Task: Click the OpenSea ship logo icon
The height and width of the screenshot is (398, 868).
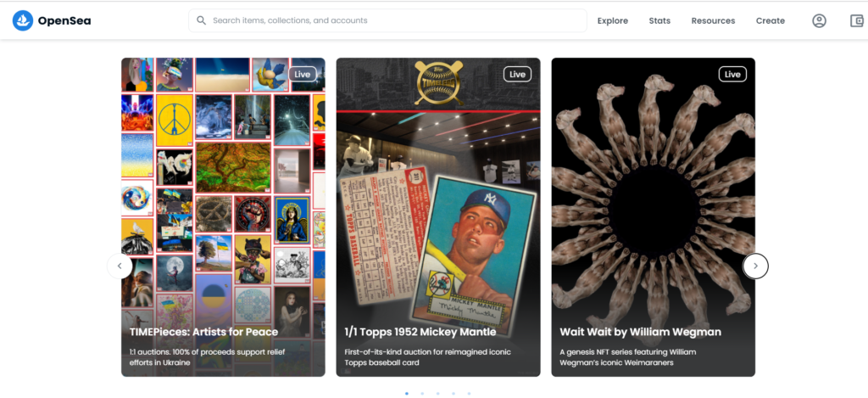Action: tap(23, 20)
